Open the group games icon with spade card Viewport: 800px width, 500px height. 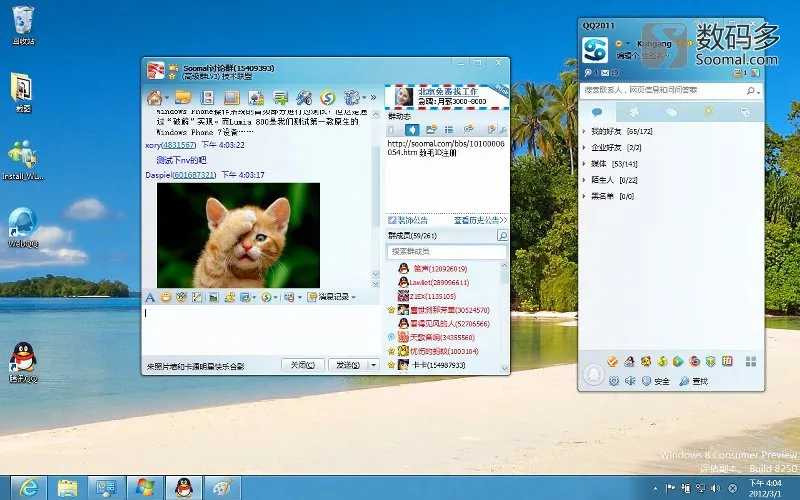[256, 97]
